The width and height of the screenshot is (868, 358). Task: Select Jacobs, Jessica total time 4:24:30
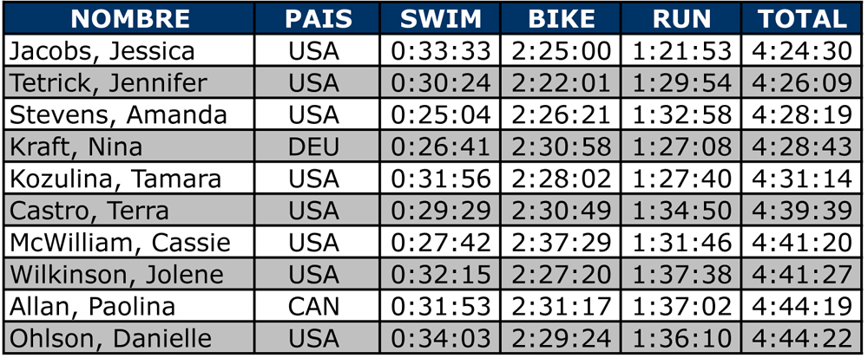(x=801, y=51)
